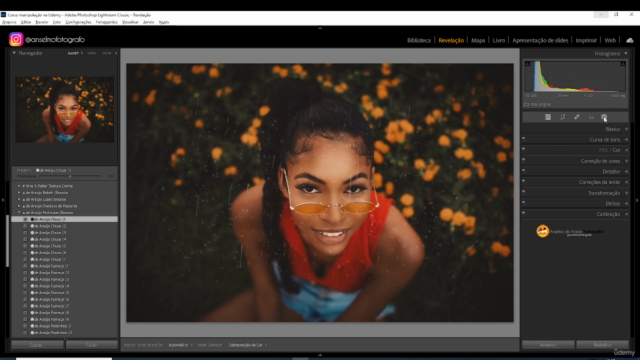Click the histogram graph area

pos(575,77)
